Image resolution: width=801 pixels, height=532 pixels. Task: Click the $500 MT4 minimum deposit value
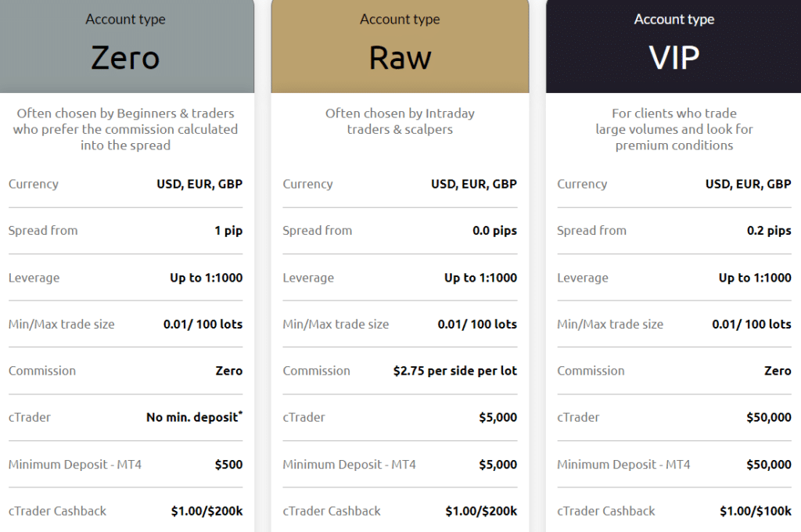click(x=228, y=465)
